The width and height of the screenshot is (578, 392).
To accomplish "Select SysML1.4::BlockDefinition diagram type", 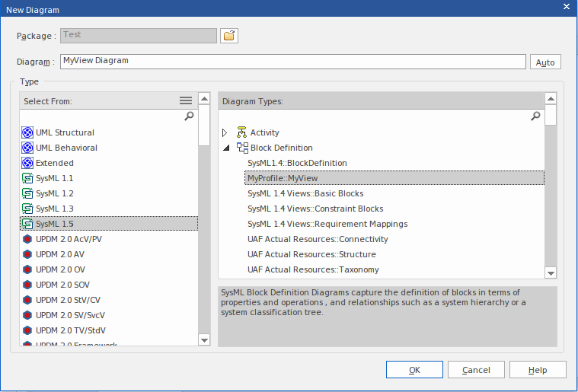I will coord(297,163).
